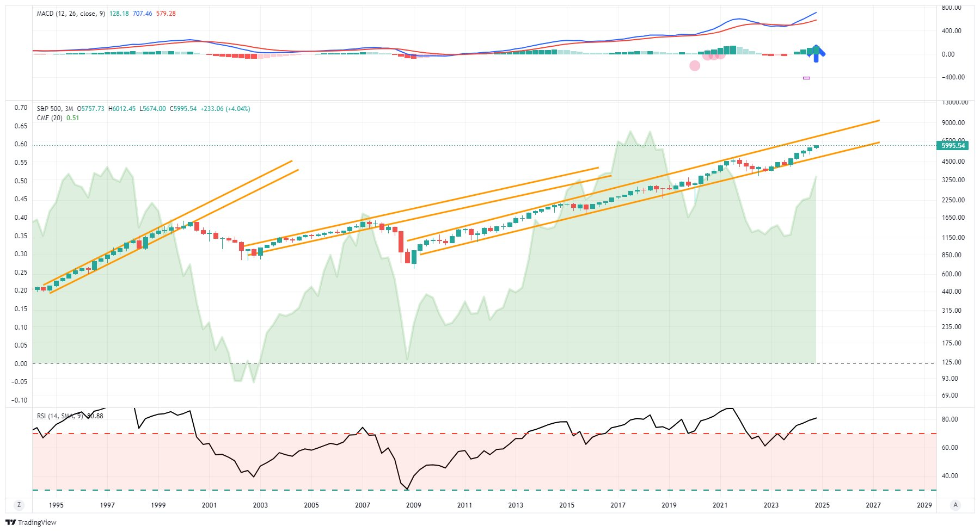Click the 2007 year label
The image size is (980, 532).
tap(363, 505)
